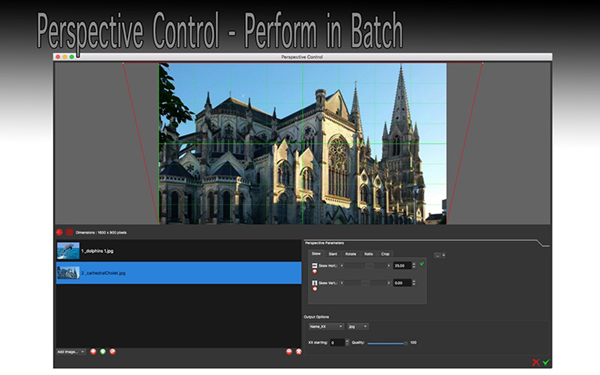
Task: Click the Quality slider handle
Action: tap(406, 343)
